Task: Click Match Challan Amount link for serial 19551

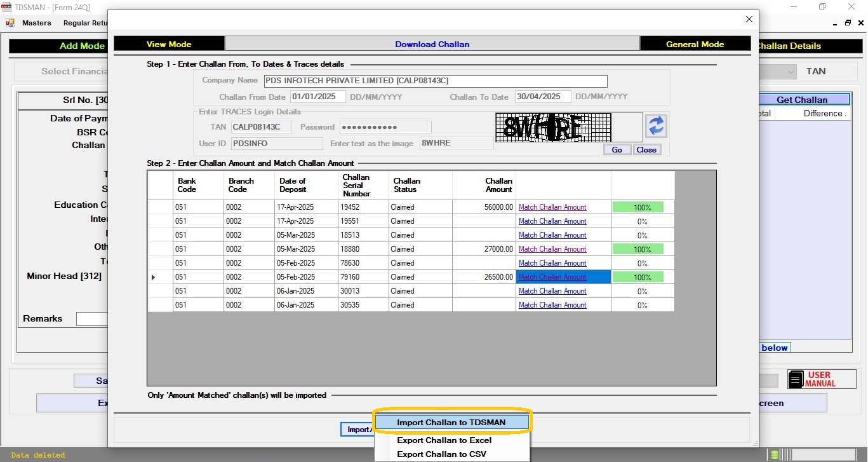Action: pos(552,221)
